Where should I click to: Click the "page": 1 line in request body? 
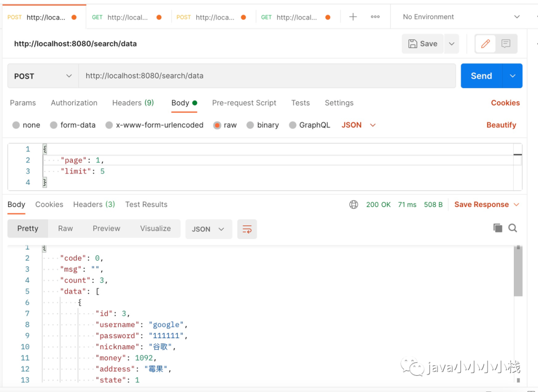click(82, 160)
